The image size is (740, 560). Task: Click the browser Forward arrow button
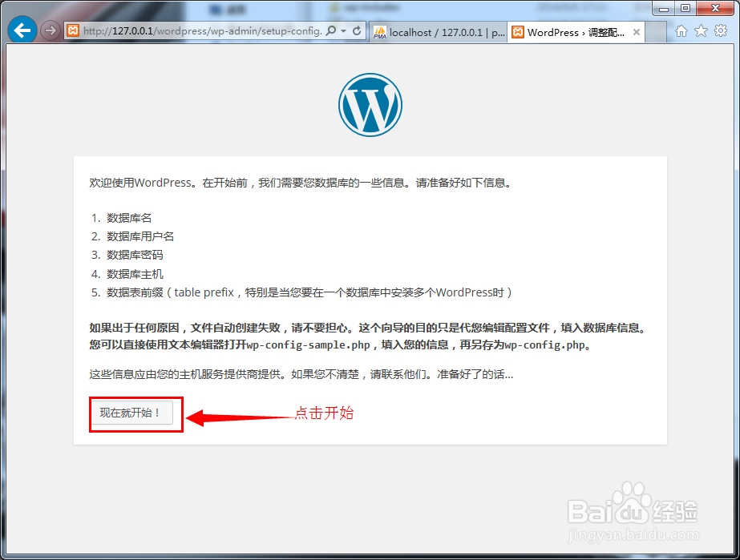click(50, 30)
